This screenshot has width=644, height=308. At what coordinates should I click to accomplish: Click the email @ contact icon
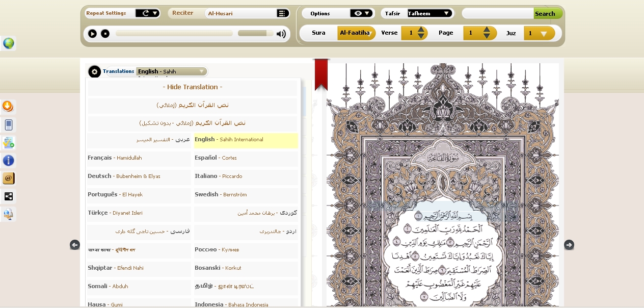pyautogui.click(x=8, y=178)
